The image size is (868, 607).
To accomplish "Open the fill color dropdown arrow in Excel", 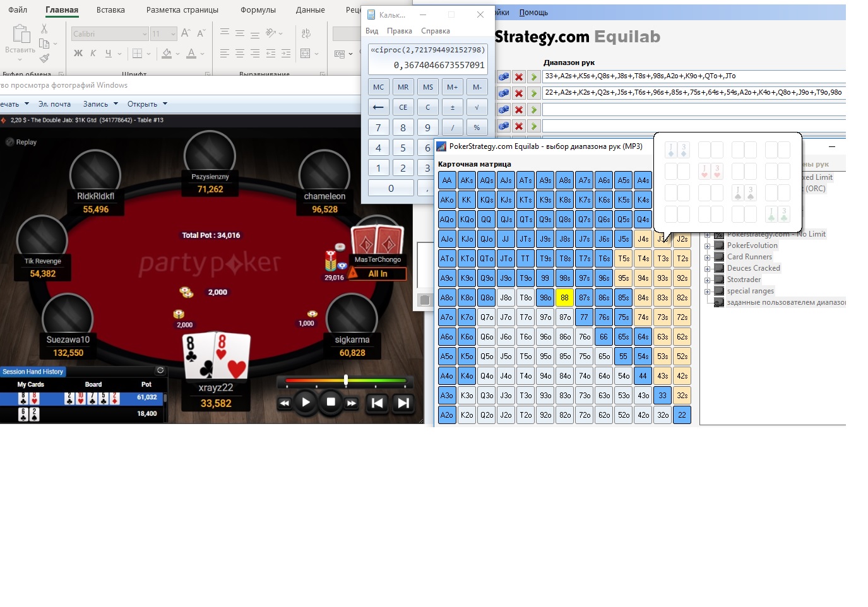I will pyautogui.click(x=177, y=54).
